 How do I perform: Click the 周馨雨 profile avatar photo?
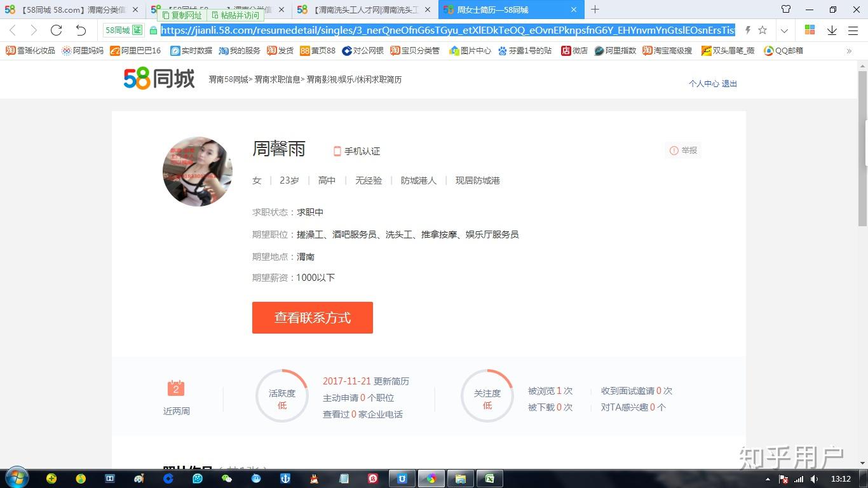[x=198, y=172]
